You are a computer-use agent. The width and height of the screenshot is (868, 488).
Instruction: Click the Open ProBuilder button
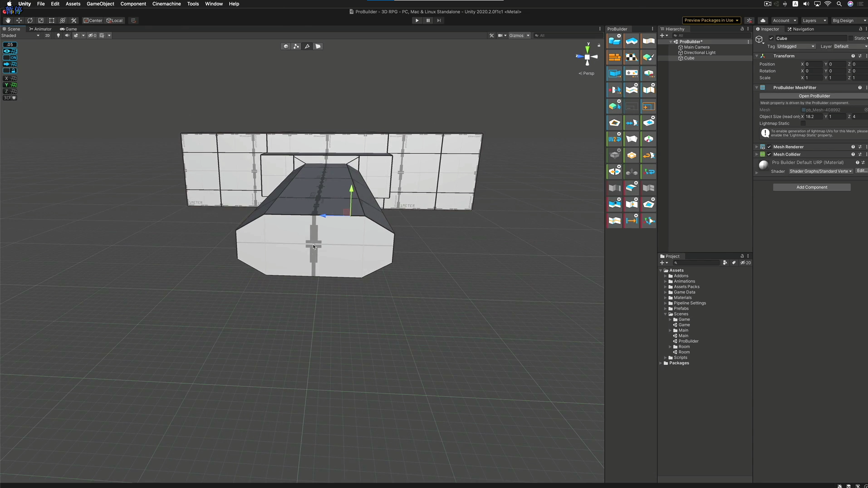click(814, 96)
